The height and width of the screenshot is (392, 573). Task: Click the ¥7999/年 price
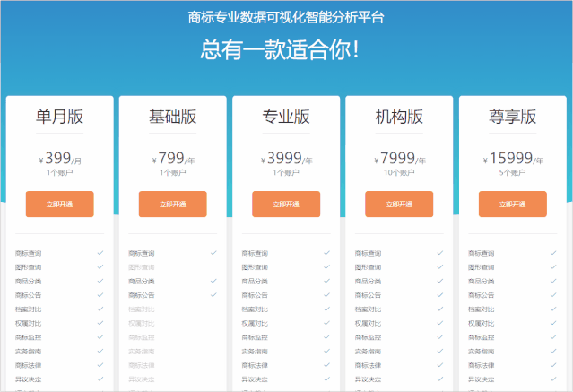click(400, 159)
